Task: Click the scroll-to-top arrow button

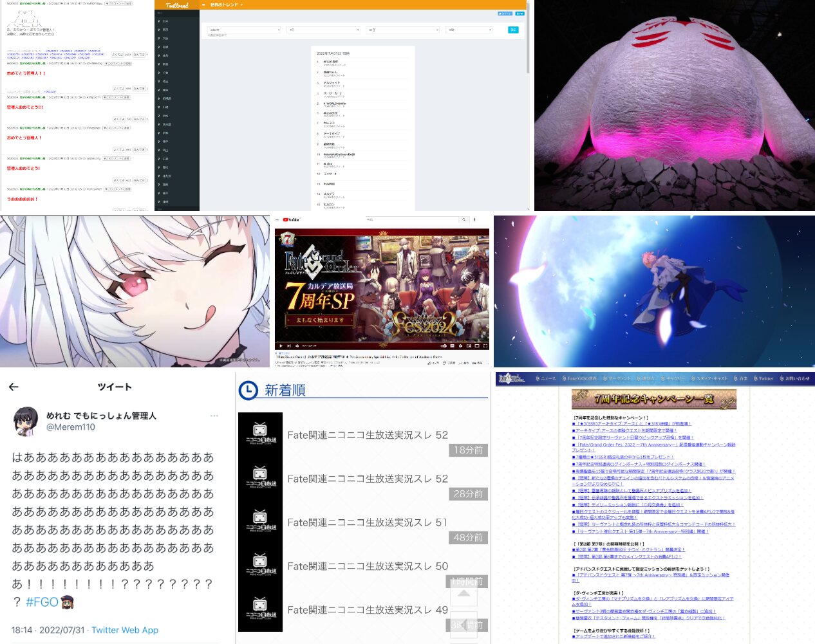Action: pyautogui.click(x=464, y=593)
